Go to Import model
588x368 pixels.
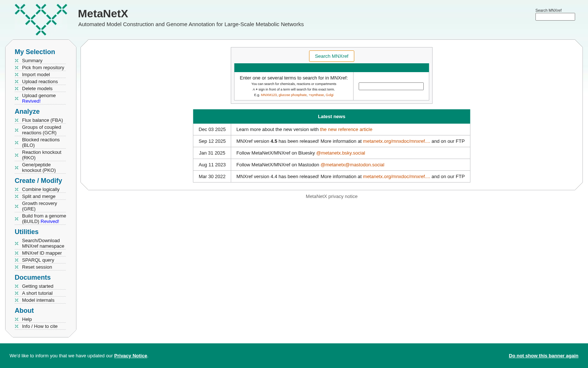pos(36,75)
